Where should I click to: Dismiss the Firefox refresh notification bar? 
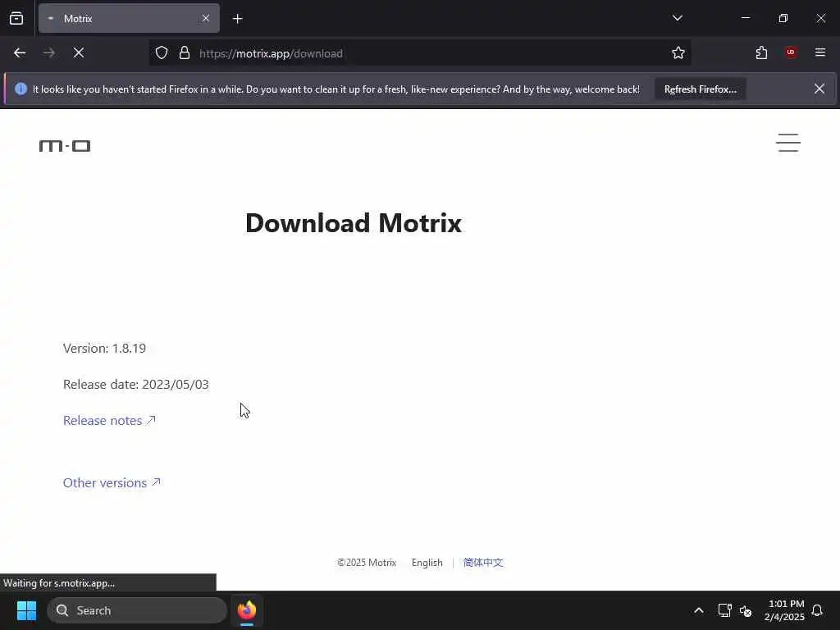pos(819,89)
